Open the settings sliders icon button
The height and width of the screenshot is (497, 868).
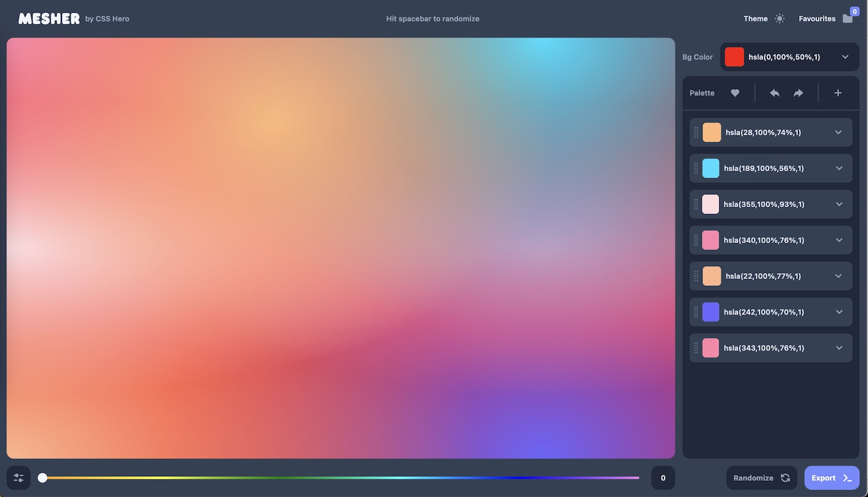pyautogui.click(x=19, y=478)
